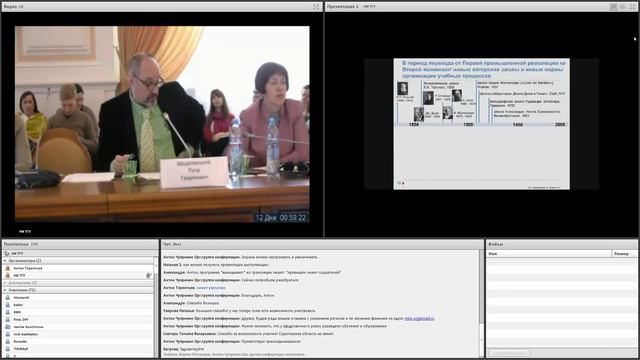This screenshot has height=360, width=640.
Task: Open the email address link in chat
Action: point(420,318)
